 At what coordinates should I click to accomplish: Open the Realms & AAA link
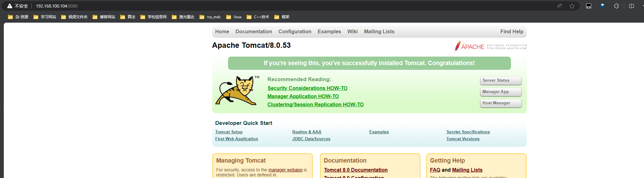pyautogui.click(x=307, y=132)
